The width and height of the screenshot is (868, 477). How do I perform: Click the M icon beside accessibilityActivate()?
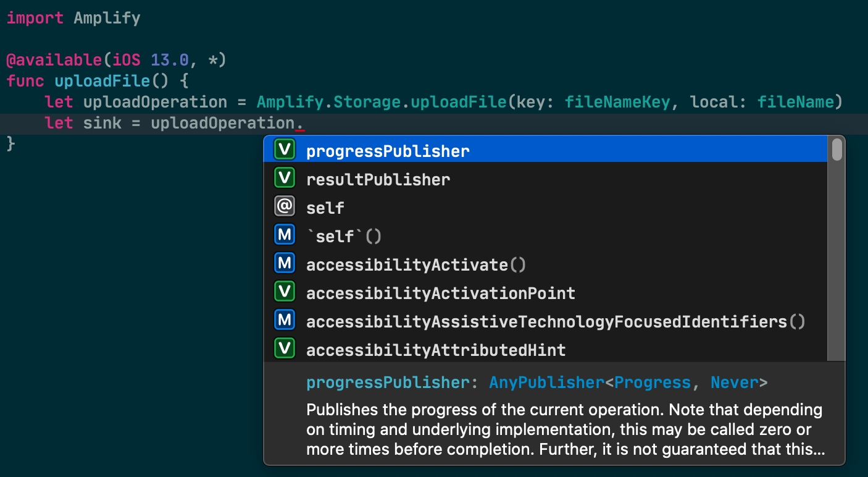click(x=285, y=264)
